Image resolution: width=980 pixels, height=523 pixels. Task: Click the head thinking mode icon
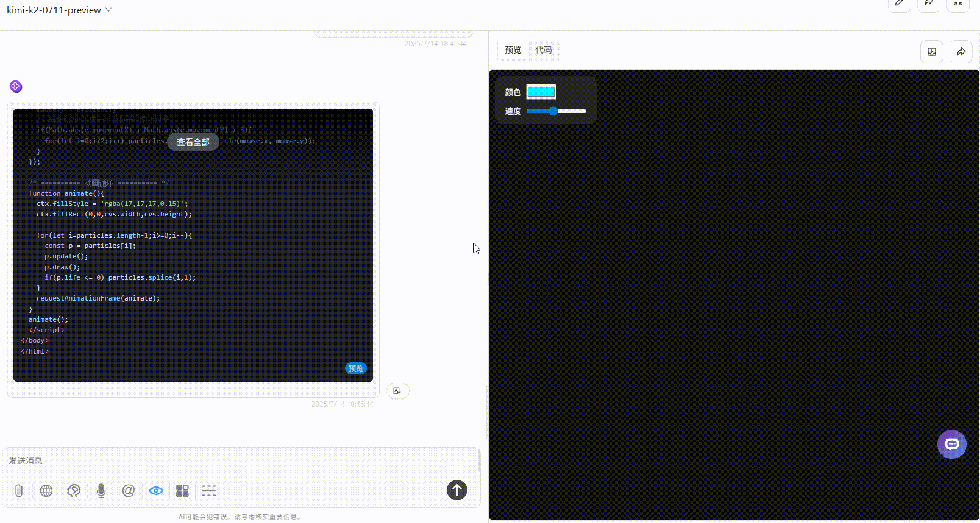click(74, 491)
